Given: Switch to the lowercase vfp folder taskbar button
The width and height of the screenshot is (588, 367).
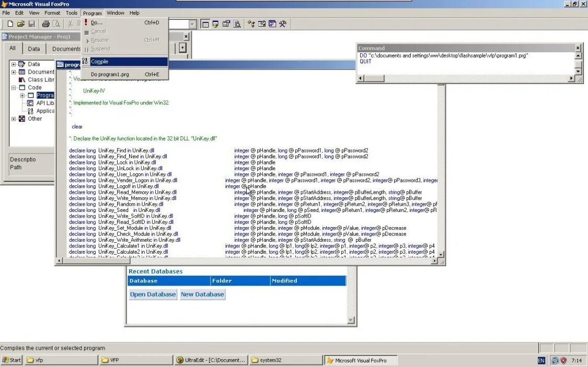Looking at the screenshot, I should [61, 360].
